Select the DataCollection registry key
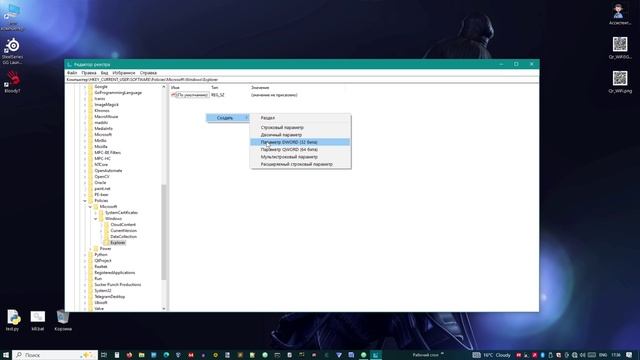Image resolution: width=640 pixels, height=360 pixels. [x=124, y=236]
